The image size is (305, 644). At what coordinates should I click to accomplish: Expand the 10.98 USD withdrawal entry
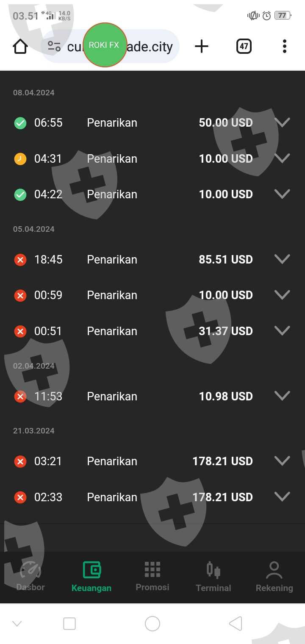pos(282,396)
